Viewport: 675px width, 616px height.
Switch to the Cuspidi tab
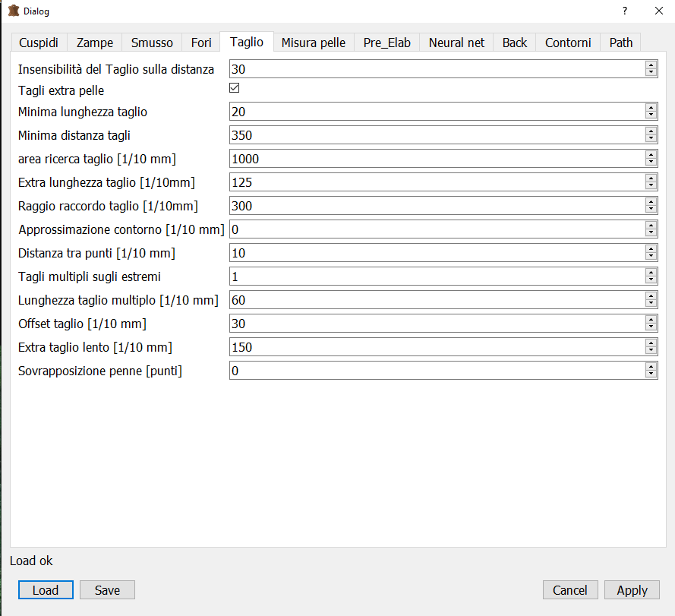pos(39,43)
